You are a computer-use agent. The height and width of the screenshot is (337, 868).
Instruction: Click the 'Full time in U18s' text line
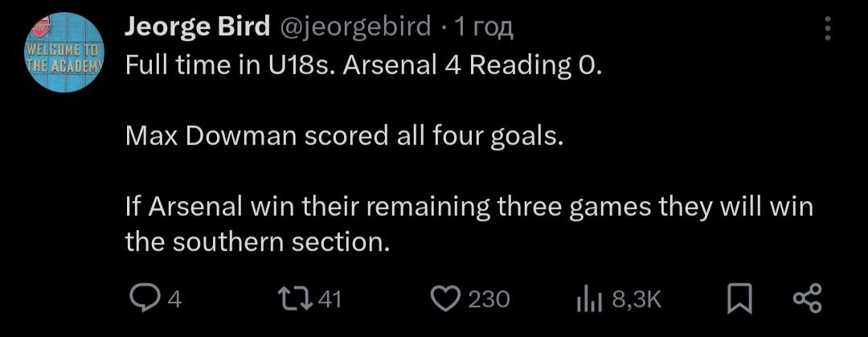(230, 66)
